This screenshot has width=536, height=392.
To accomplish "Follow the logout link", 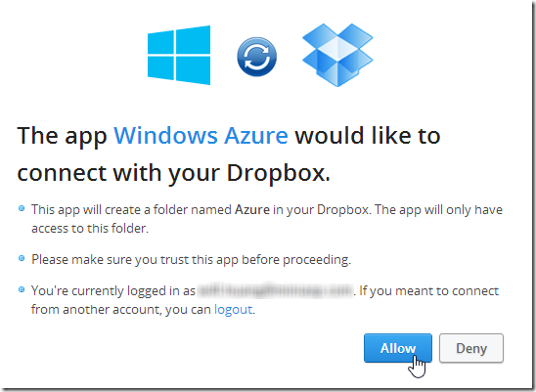I will tap(233, 309).
